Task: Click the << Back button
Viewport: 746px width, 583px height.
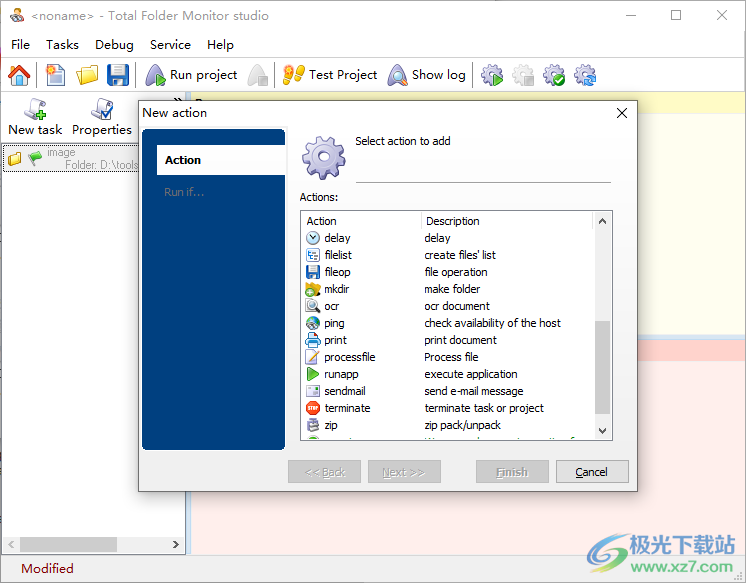Action: point(324,472)
